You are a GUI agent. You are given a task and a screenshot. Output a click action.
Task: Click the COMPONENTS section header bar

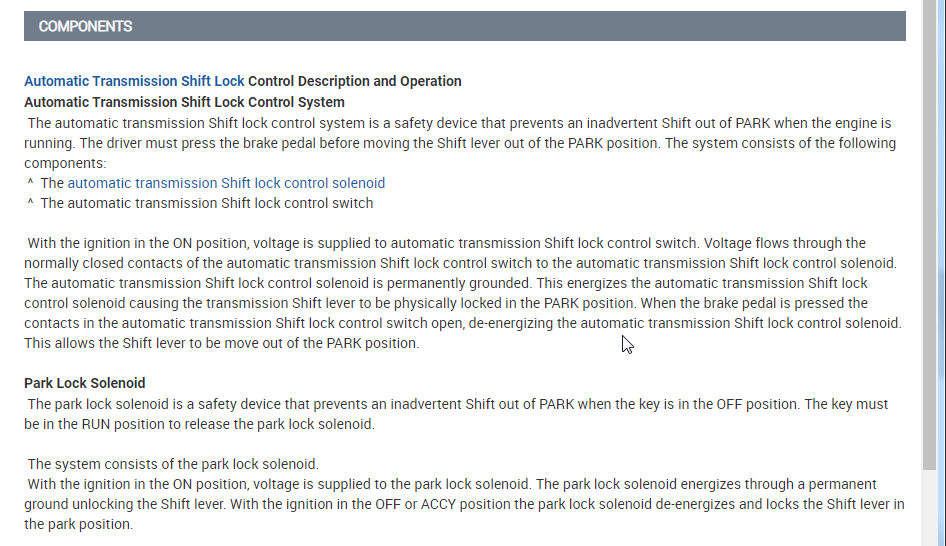(x=464, y=26)
